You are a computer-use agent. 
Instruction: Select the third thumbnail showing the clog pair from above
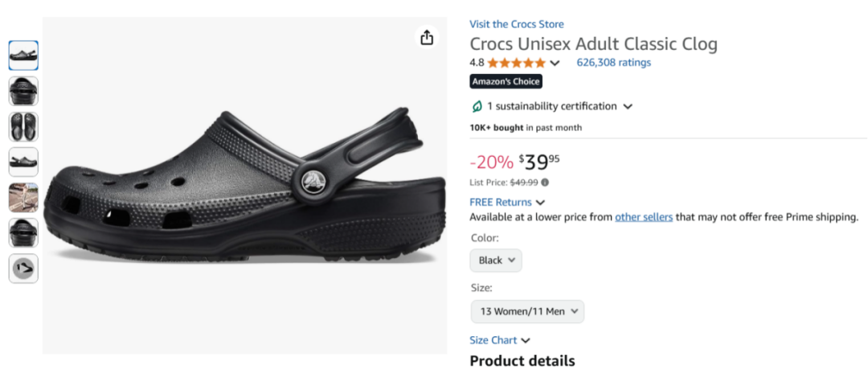[23, 126]
